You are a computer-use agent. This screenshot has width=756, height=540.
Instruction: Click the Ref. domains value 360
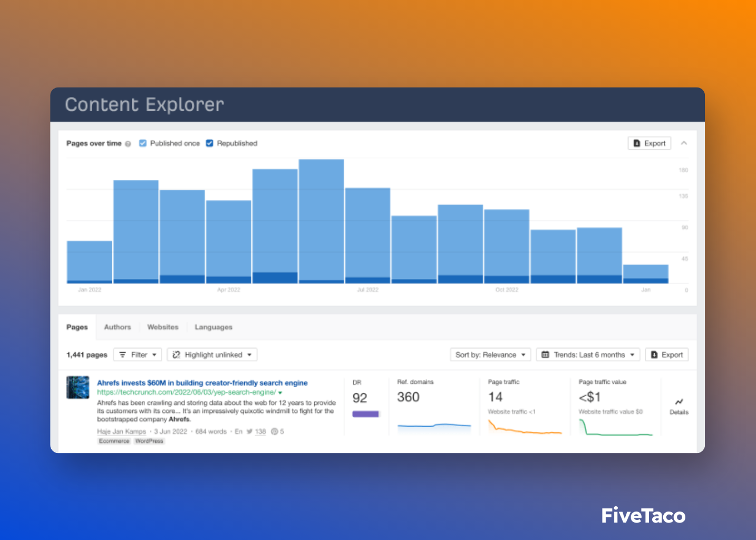coord(408,397)
